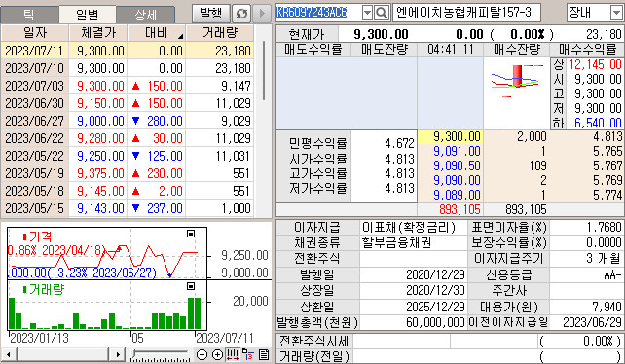Click the 매수수익률 column header
Screen dimensions: 625x364
tap(587, 50)
